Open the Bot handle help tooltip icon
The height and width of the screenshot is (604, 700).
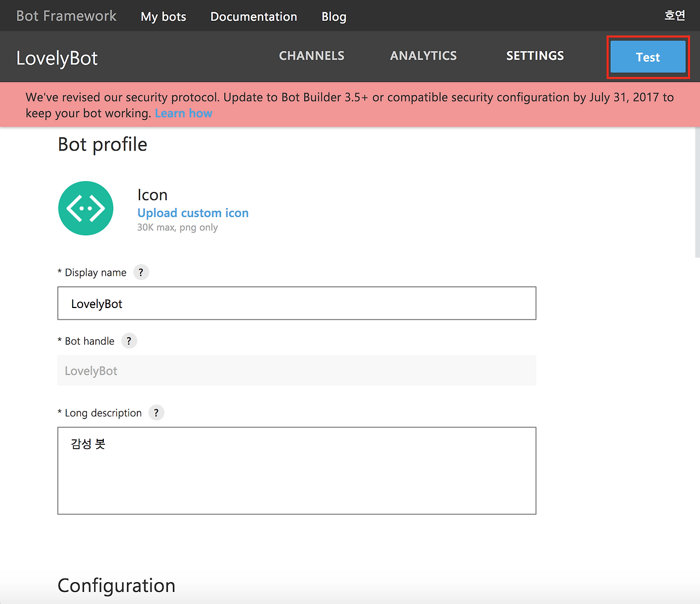[129, 341]
